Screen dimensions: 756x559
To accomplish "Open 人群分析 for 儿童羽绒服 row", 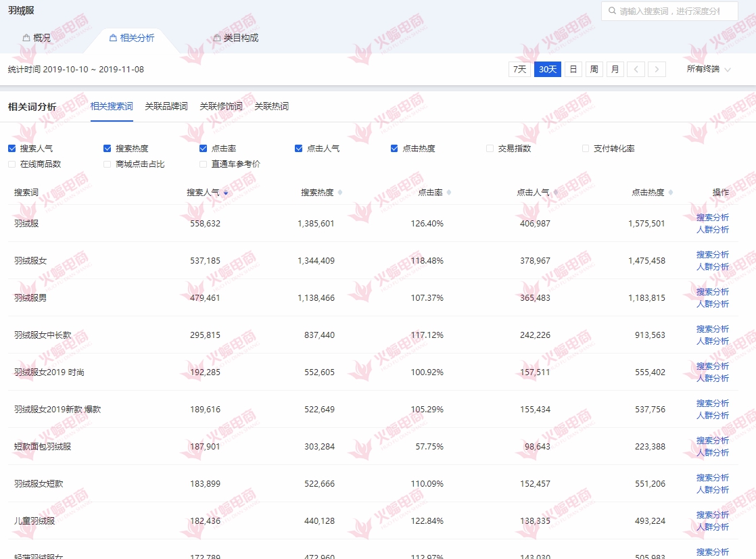I will 713,527.
